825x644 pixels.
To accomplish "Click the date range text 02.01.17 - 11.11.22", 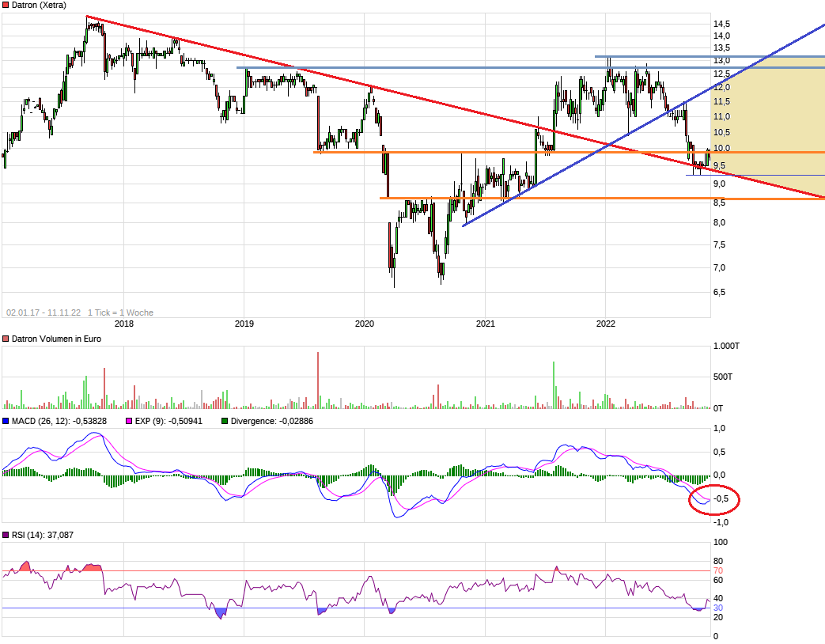I will tap(43, 313).
